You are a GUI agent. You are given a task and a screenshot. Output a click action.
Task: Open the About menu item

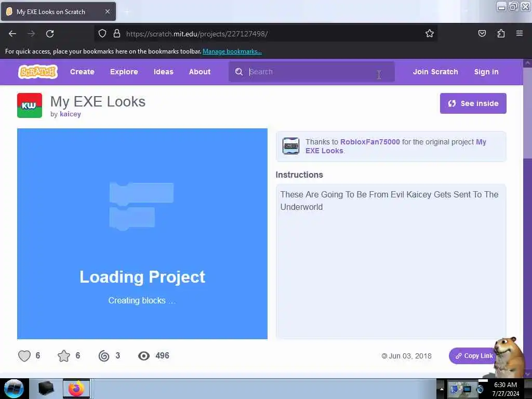point(199,72)
